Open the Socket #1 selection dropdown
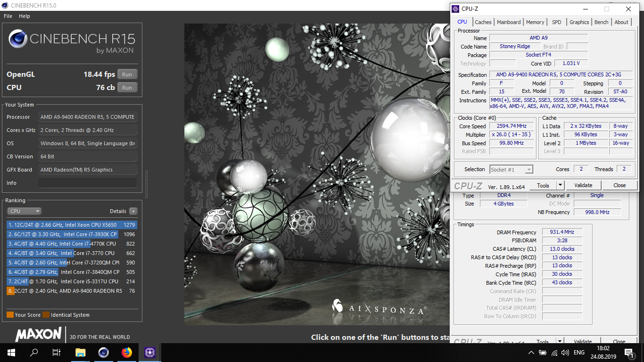 tap(511, 169)
